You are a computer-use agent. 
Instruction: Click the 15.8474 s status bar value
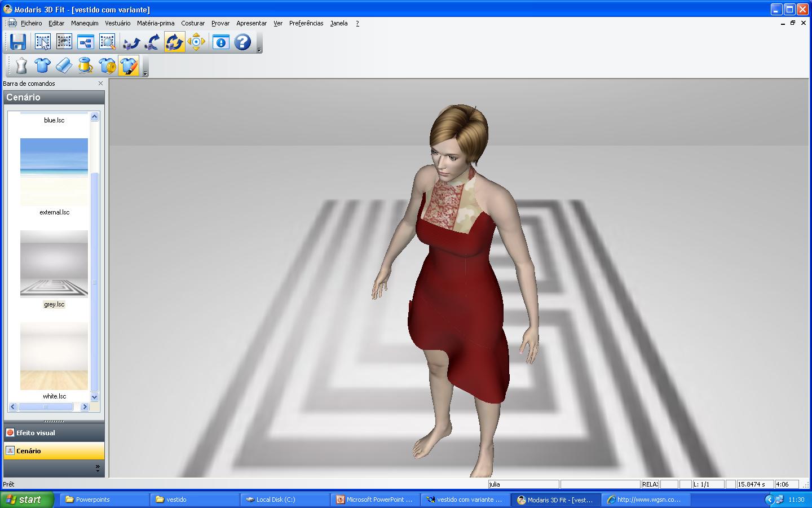(x=754, y=484)
